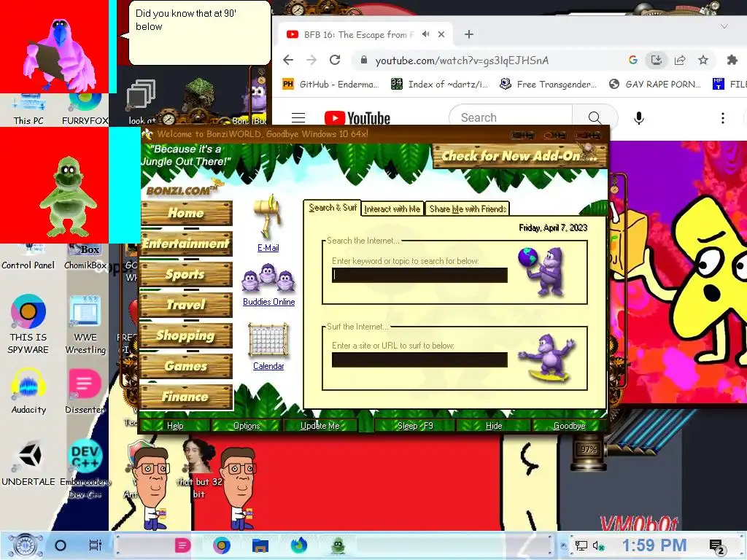Mute the BFB 16 tab audio icon
The width and height of the screenshot is (747, 560).
425,34
